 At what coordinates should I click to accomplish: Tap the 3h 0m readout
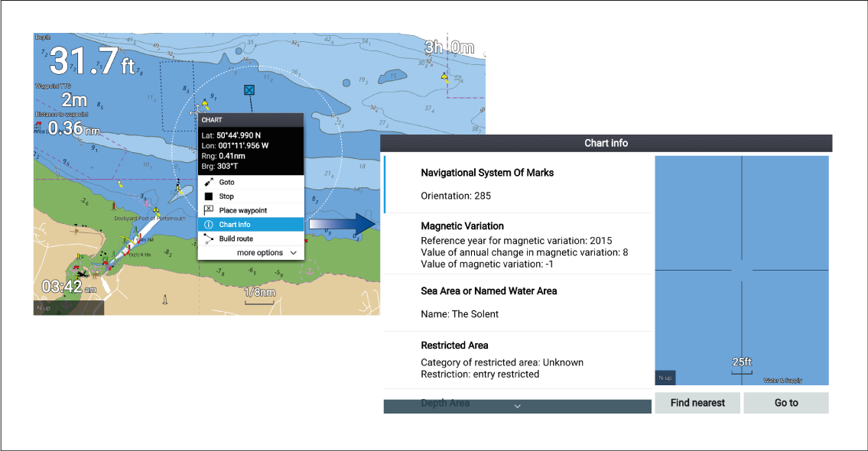pos(450,47)
